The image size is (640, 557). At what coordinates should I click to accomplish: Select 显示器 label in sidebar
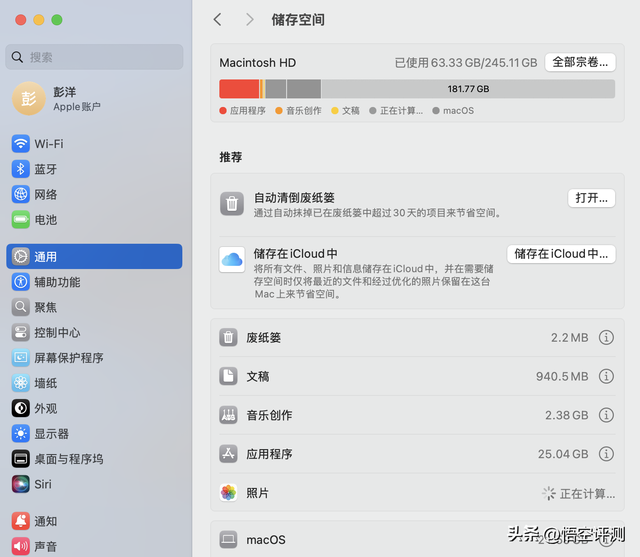[51, 434]
